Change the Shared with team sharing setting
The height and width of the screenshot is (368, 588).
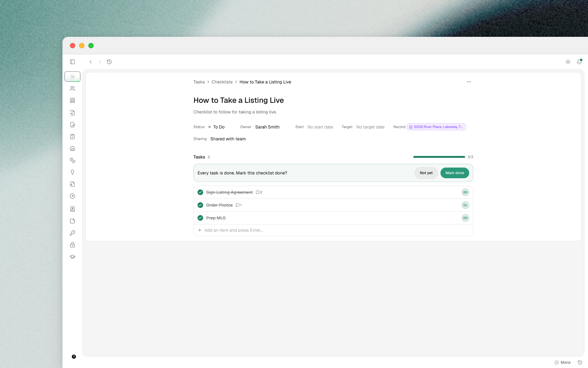228,139
